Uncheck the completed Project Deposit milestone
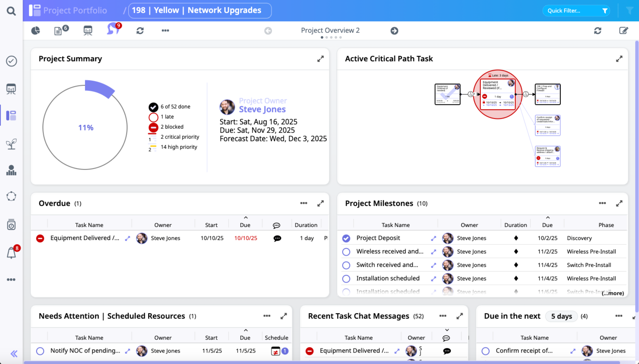639x364 pixels. (346, 238)
